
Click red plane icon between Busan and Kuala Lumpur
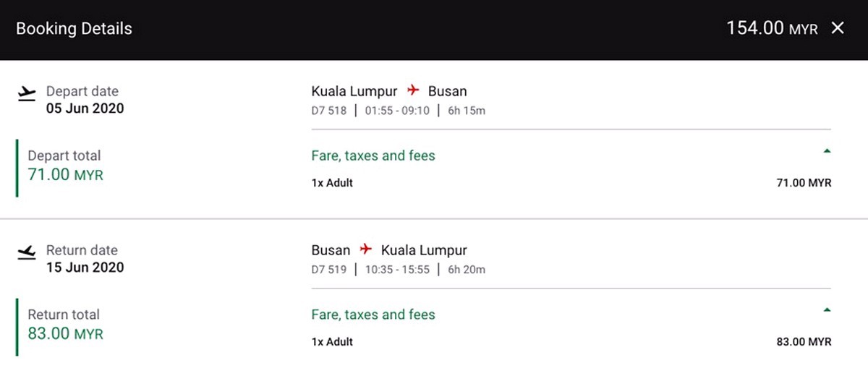point(366,249)
